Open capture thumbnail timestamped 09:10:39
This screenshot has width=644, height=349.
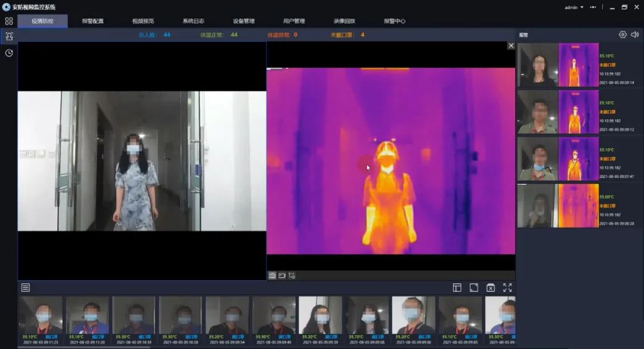(x=134, y=320)
